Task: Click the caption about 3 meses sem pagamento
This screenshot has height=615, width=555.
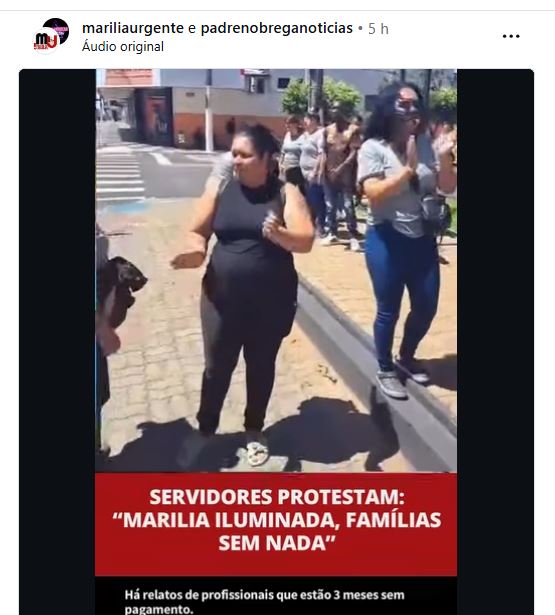Action: 264,602
